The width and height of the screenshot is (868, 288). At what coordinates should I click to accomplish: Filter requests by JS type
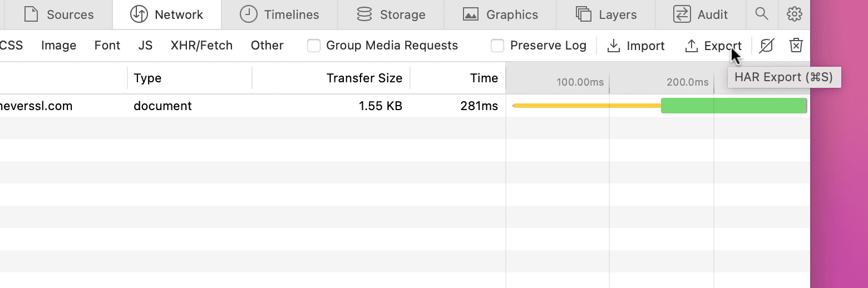[x=145, y=46]
